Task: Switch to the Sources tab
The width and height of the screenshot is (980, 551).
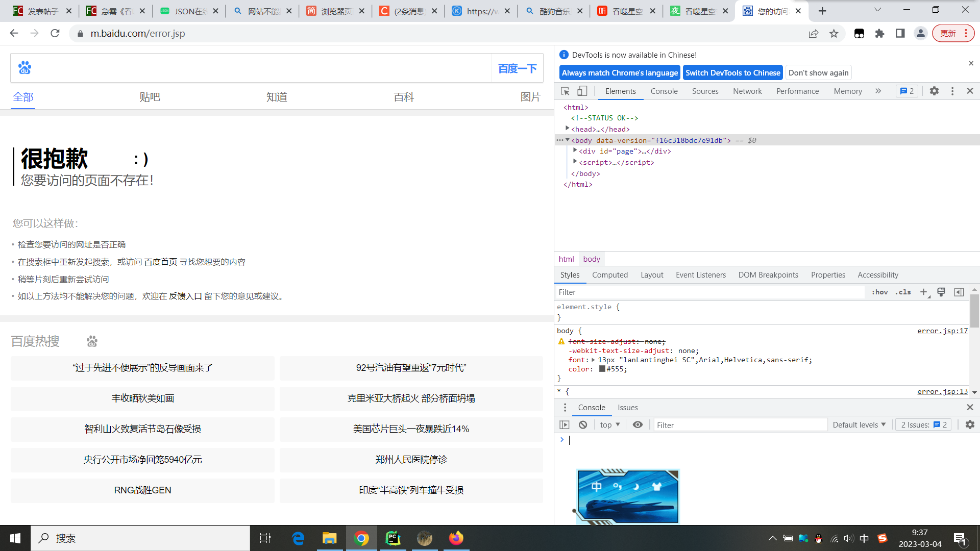Action: tap(705, 91)
